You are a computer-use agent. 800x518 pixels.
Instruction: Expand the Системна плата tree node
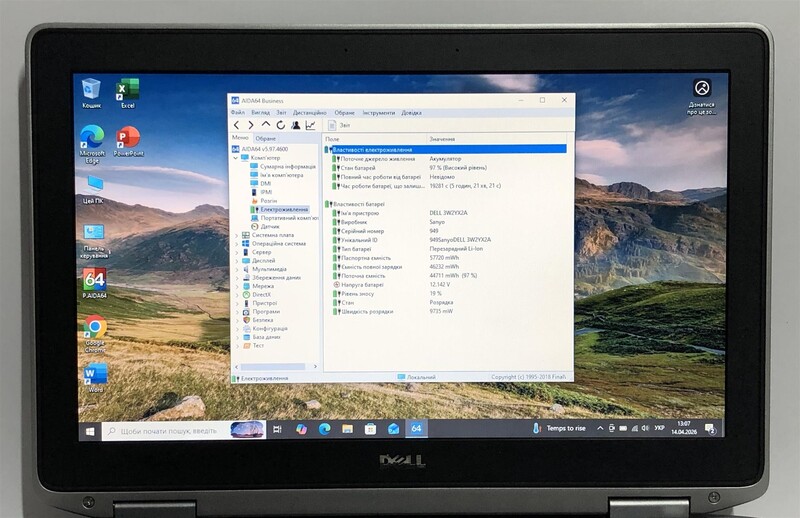[236, 235]
